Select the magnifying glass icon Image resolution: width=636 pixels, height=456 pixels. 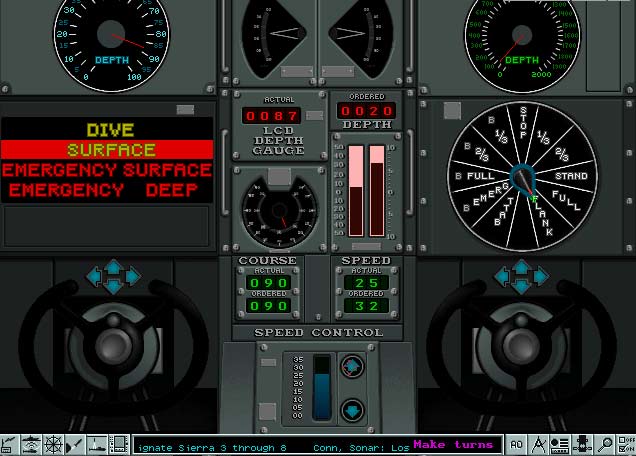[x=606, y=444]
